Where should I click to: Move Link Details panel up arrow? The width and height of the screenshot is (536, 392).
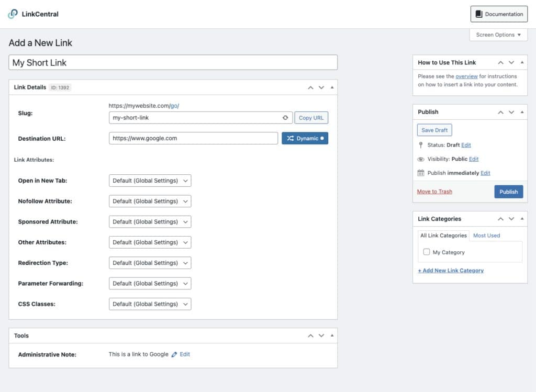[310, 87]
